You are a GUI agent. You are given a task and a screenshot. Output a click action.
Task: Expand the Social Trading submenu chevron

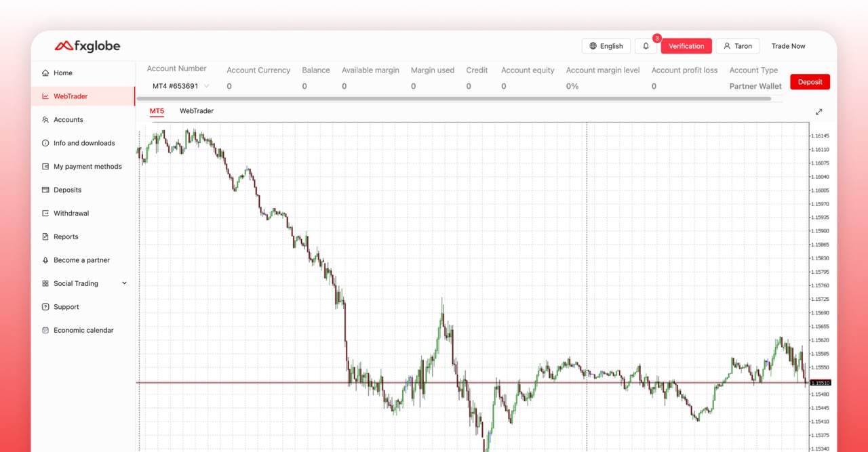124,283
